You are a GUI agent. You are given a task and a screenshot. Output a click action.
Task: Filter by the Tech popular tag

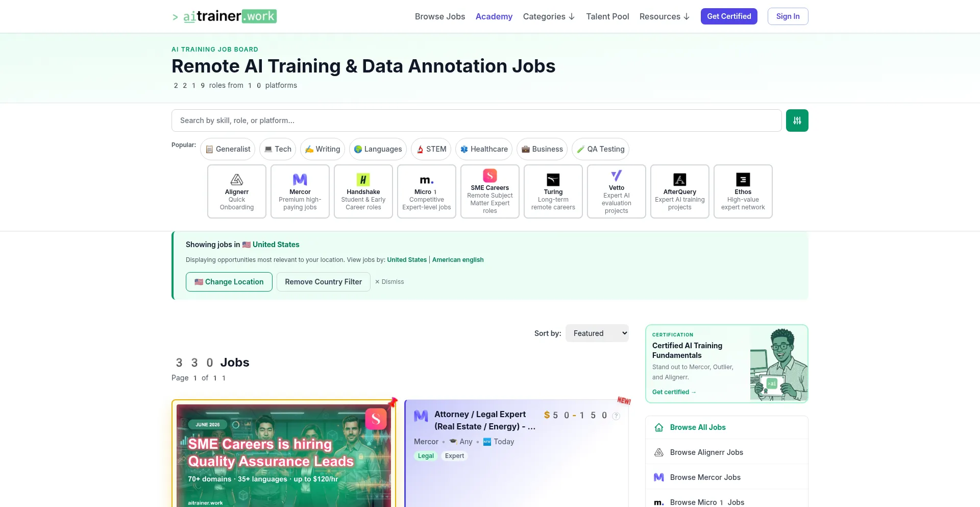278,149
